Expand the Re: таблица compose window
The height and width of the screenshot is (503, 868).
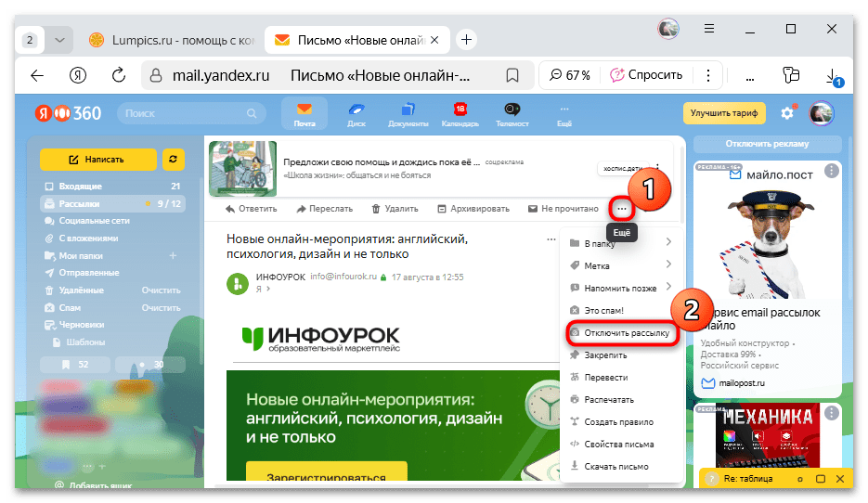(821, 479)
